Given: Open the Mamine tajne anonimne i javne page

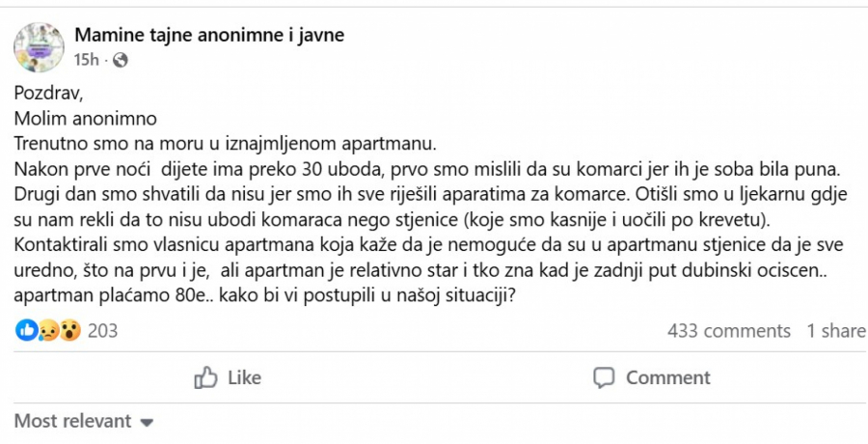Looking at the screenshot, I should (x=209, y=36).
